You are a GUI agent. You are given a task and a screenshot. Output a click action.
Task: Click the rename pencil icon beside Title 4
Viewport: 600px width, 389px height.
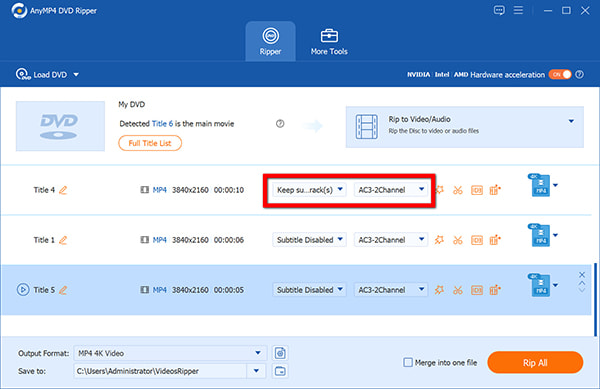click(63, 190)
